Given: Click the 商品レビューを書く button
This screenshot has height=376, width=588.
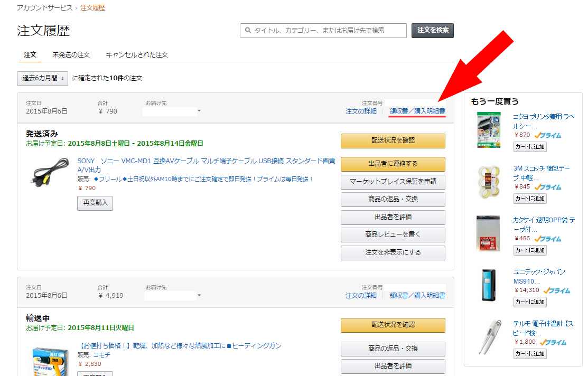Looking at the screenshot, I should (x=393, y=234).
